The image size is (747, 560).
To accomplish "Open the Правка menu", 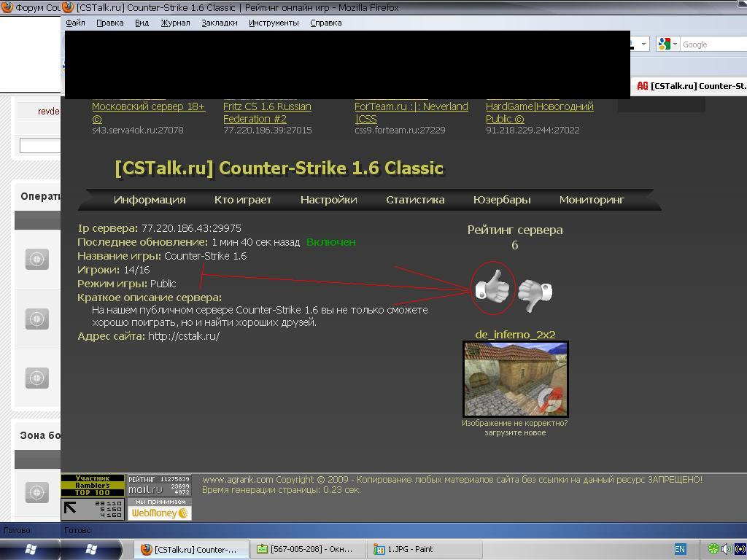I will pos(109,23).
